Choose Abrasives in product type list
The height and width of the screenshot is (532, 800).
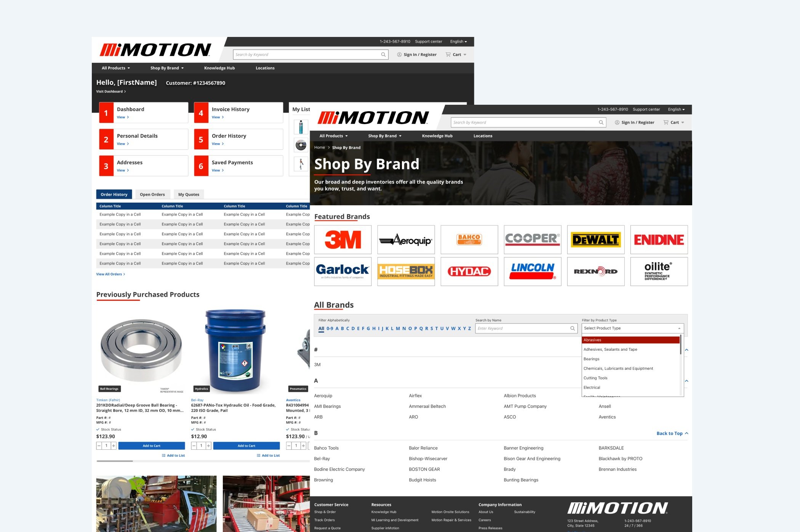(x=630, y=340)
